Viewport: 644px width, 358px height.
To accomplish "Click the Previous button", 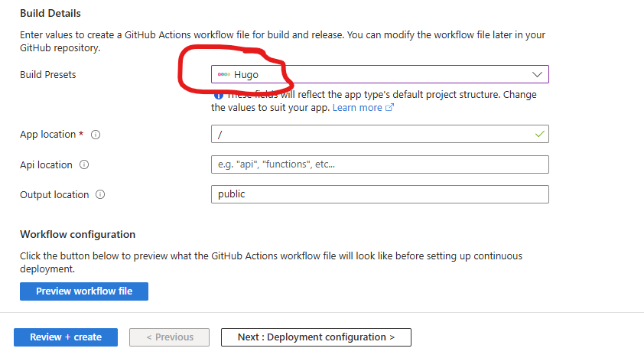I will [x=169, y=337].
